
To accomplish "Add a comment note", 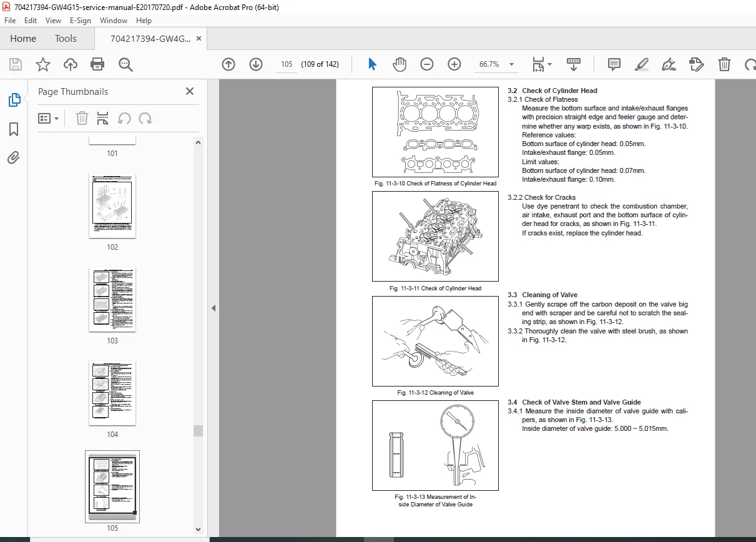I will tap(614, 64).
